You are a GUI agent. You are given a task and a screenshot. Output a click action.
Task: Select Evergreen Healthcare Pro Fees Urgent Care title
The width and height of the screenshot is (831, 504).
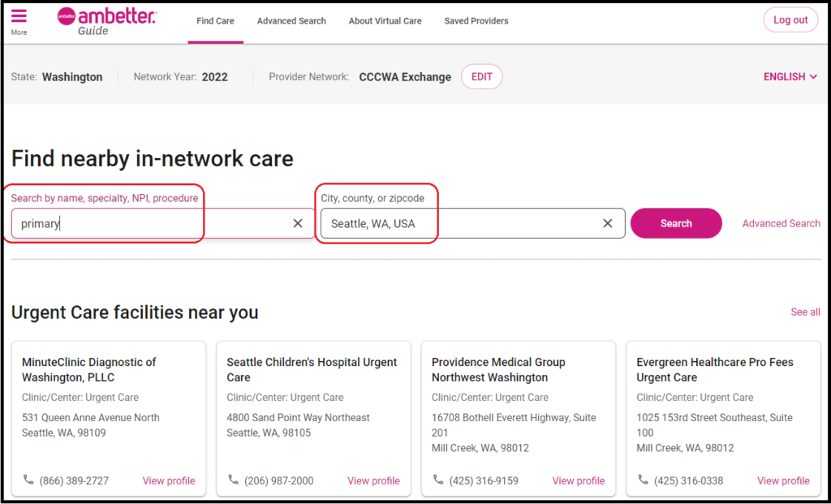pos(715,370)
